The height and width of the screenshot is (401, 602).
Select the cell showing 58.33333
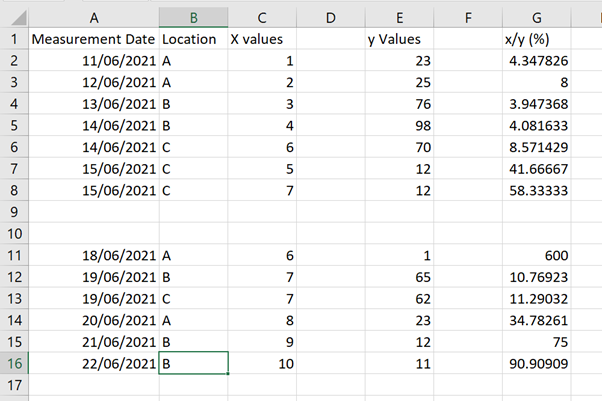point(537,190)
